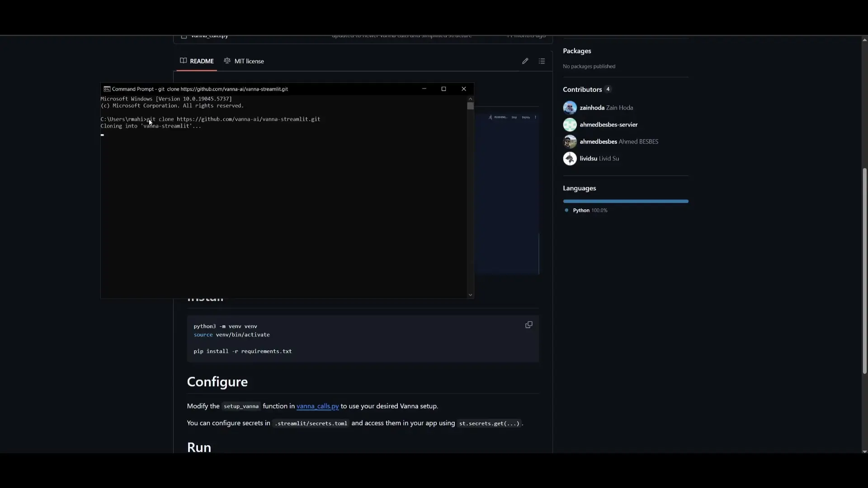
Task: Click the browser page scrollbar thumb
Action: [864, 271]
